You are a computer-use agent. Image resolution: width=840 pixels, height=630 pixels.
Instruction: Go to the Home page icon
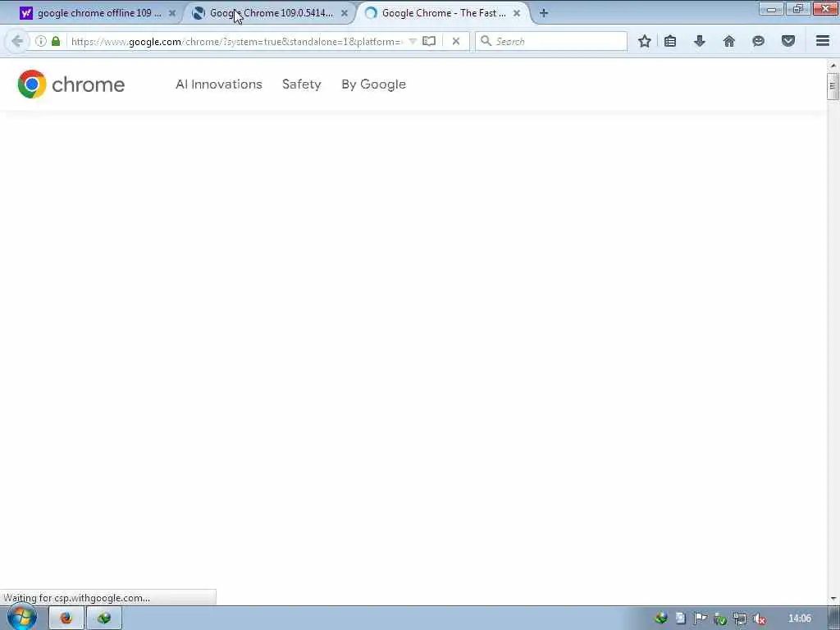pyautogui.click(x=729, y=41)
